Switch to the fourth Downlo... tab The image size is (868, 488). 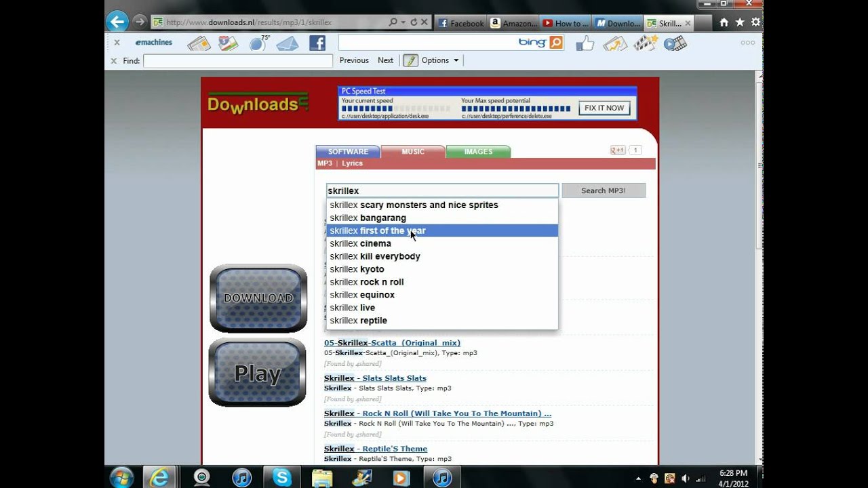[617, 23]
